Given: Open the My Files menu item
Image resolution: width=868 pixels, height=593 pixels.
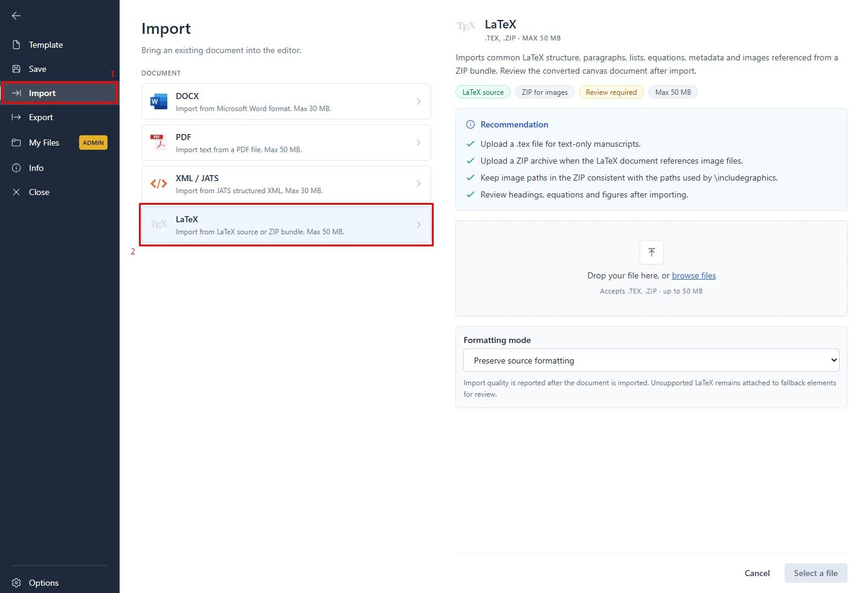Looking at the screenshot, I should tap(60, 143).
